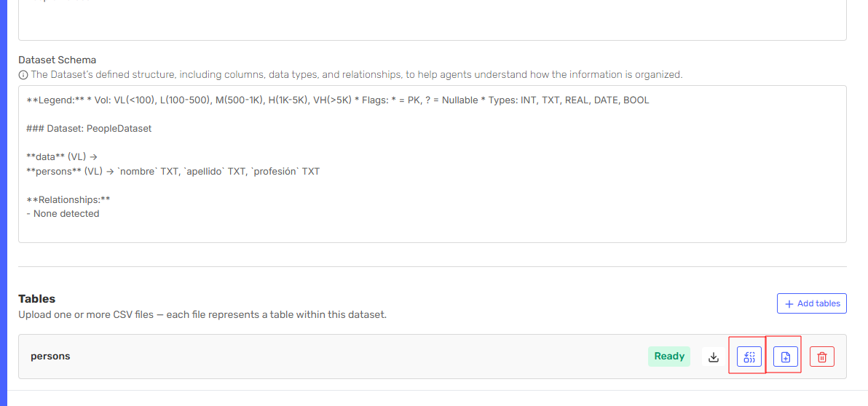Screen dimensions: 868x406
Task: Click the "Upload one or more CSV files" text
Action: [x=202, y=315]
